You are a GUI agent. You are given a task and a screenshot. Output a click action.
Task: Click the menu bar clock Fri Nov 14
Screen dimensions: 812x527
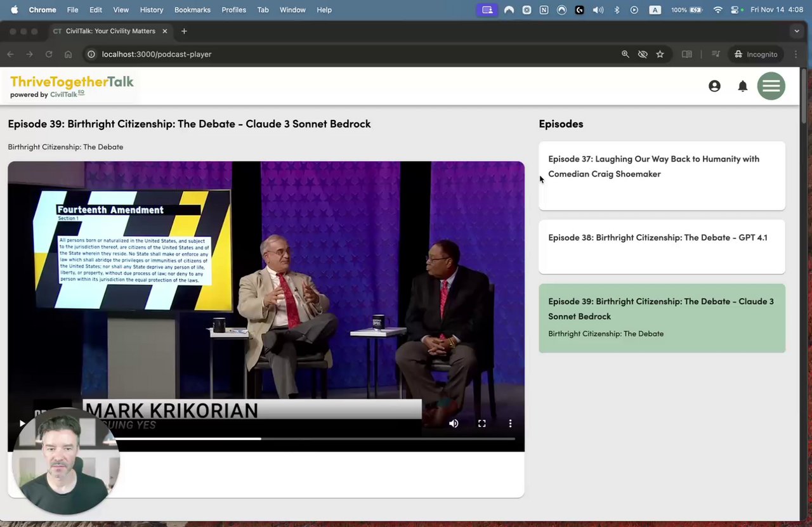pos(776,10)
